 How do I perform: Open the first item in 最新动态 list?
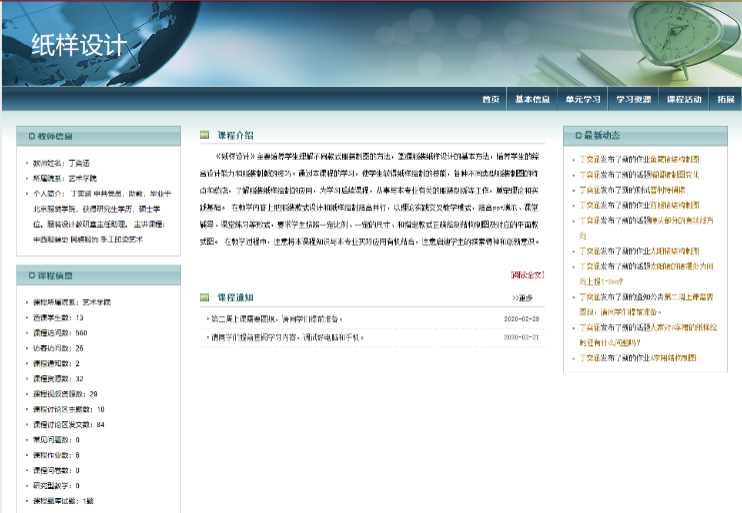point(639,159)
